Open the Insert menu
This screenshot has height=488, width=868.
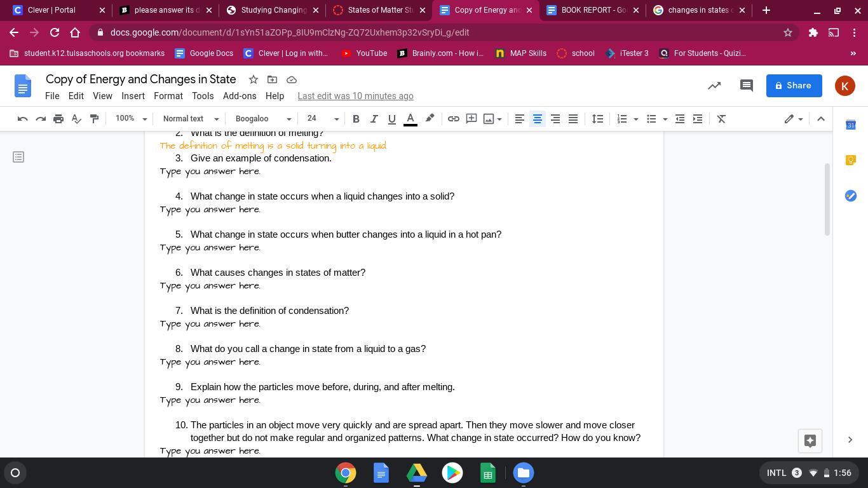pos(133,96)
